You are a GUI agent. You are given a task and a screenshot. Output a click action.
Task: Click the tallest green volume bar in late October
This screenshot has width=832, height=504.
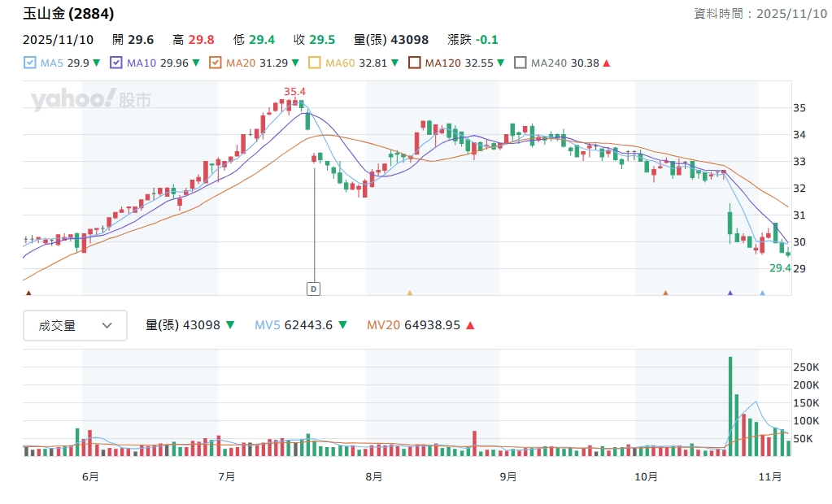pos(730,402)
